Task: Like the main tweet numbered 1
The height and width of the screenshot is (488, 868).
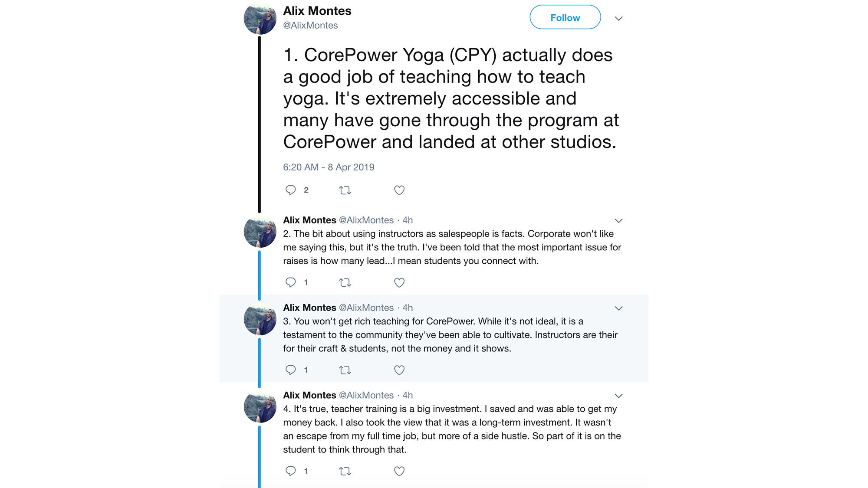Action: (x=399, y=190)
